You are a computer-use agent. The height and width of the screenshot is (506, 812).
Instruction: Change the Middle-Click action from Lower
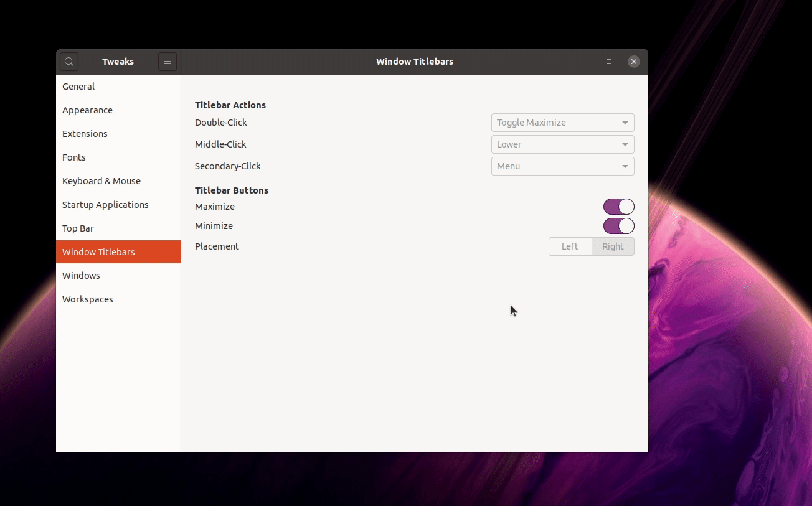562,144
